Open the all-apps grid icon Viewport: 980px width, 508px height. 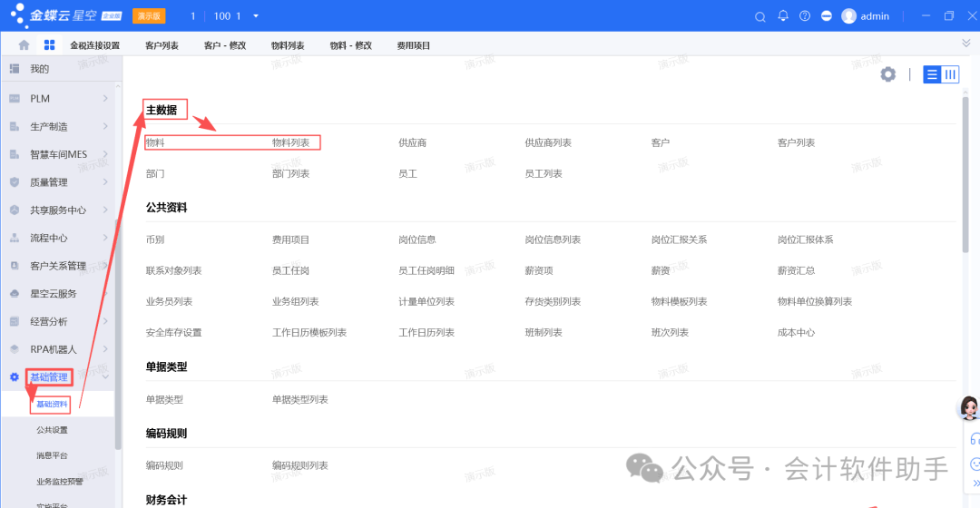pos(49,45)
